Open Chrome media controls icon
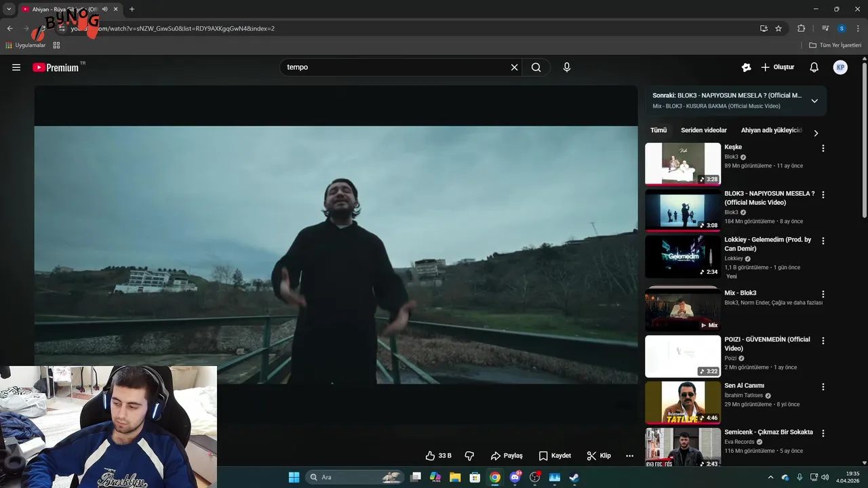 [825, 28]
